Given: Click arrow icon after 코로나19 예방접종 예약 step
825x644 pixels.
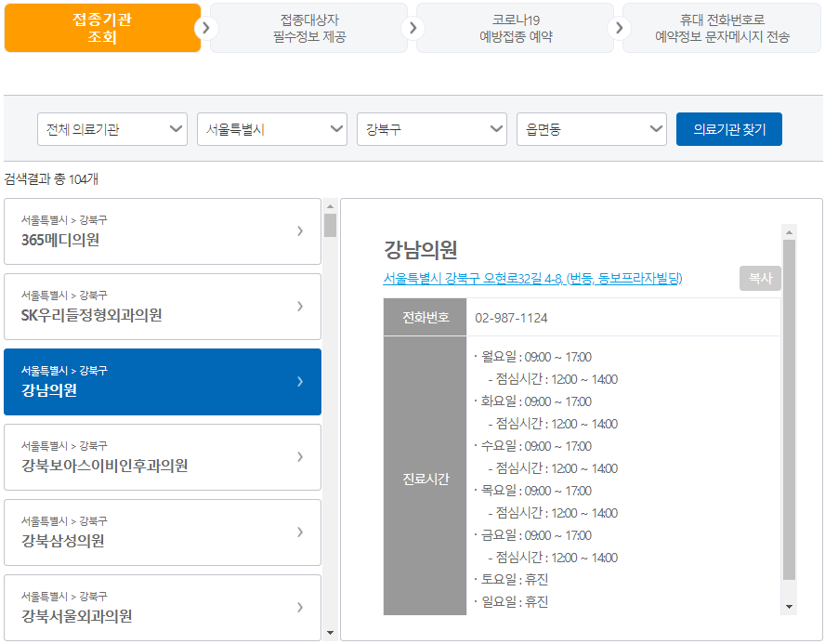Looking at the screenshot, I should tap(619, 28).
